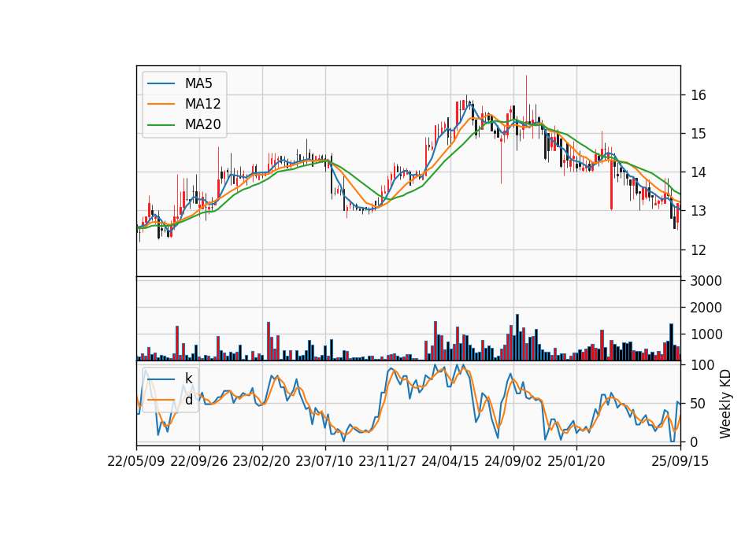The width and height of the screenshot is (756, 543).
Task: Click the KD axis label 50
Action: tap(699, 403)
